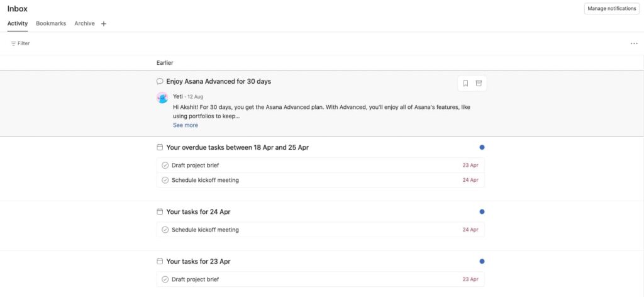The image size is (644, 297).
Task: Click the Yeti avatar image
Action: tap(162, 98)
